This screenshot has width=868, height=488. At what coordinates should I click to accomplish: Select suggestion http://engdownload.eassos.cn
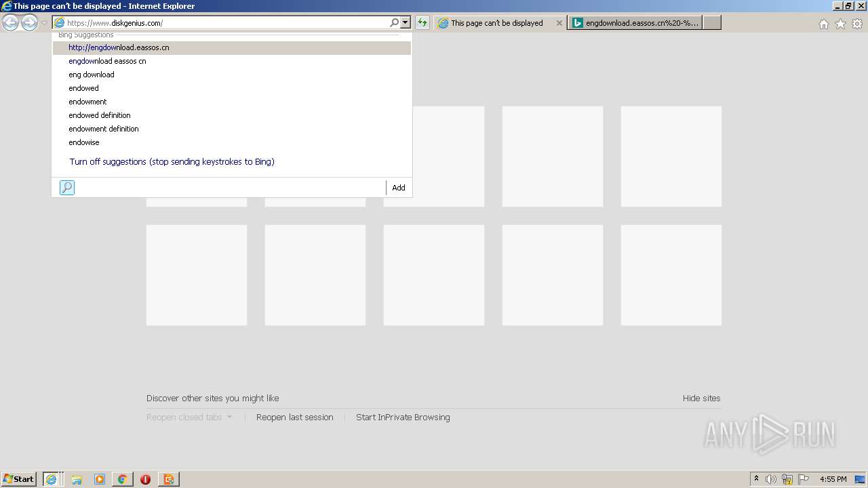(232, 48)
